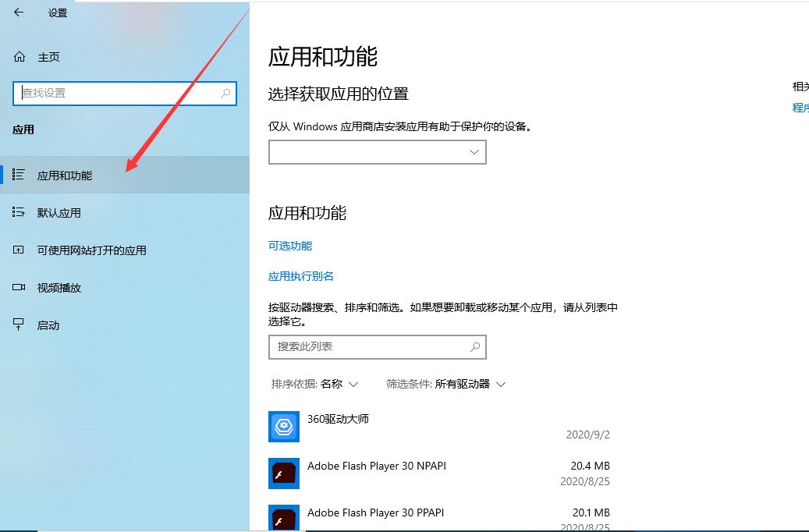Image resolution: width=809 pixels, height=532 pixels.
Task: Open 应用和功能 in the sidebar
Action: [x=65, y=176]
